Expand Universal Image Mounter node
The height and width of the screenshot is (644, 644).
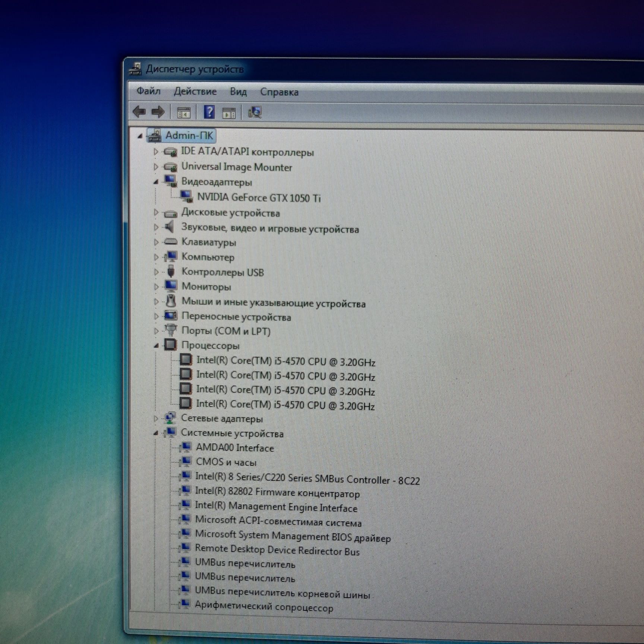click(x=156, y=167)
